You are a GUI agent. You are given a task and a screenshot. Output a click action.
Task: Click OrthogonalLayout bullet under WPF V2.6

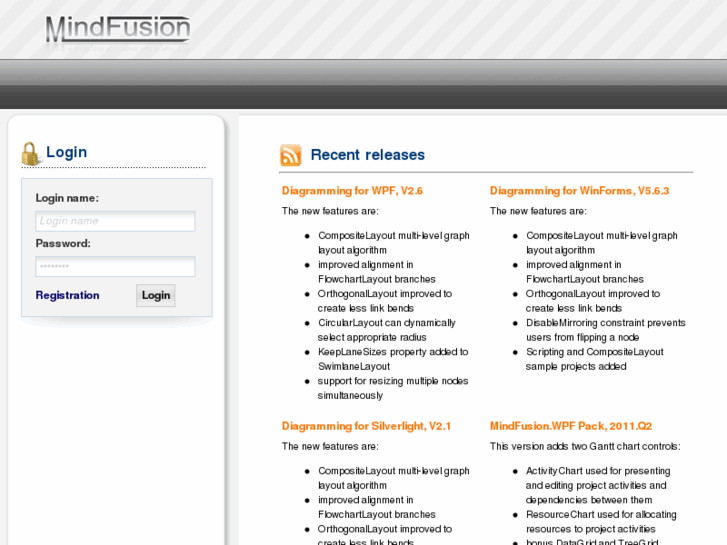point(385,301)
